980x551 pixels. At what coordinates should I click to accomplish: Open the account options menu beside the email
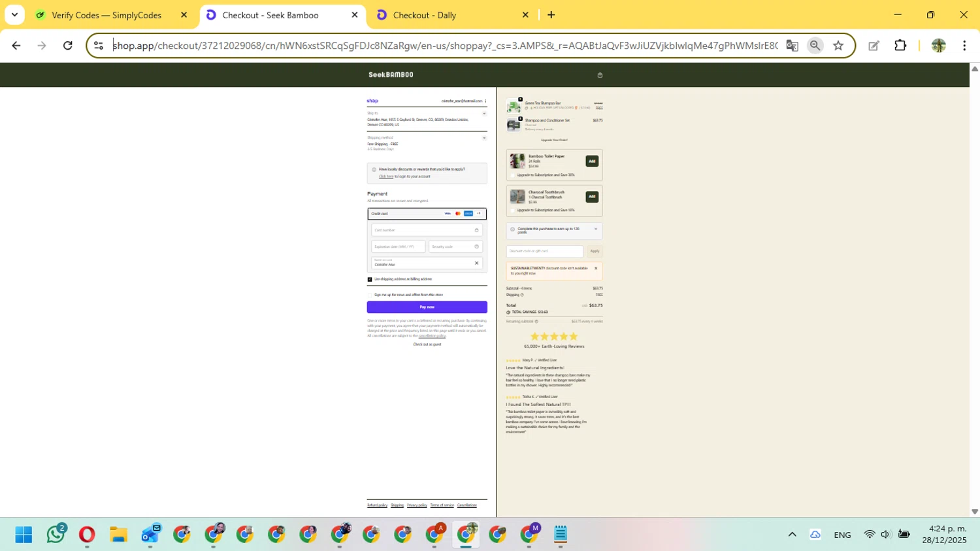(x=485, y=101)
